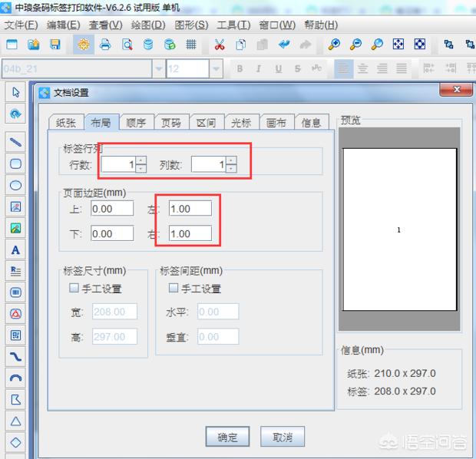Viewport: 476px width, 459px height.
Task: Click the left margin 左 input field
Action: point(190,209)
